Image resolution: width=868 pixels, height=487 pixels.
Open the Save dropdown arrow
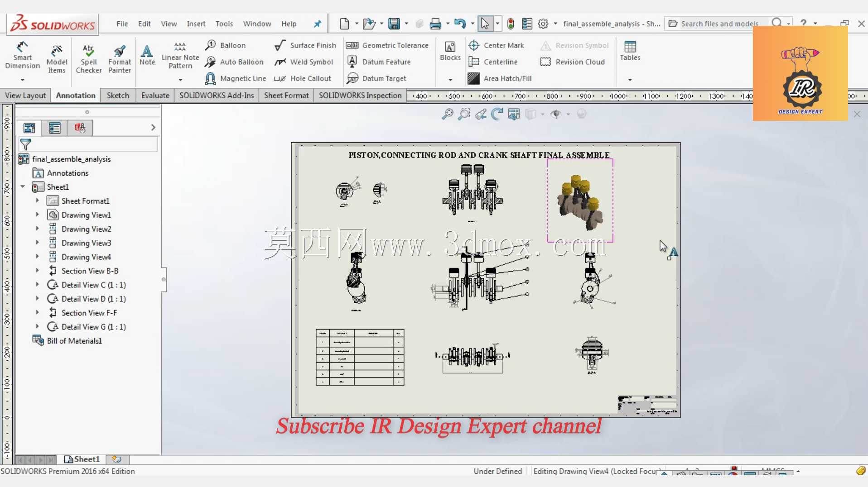[406, 24]
